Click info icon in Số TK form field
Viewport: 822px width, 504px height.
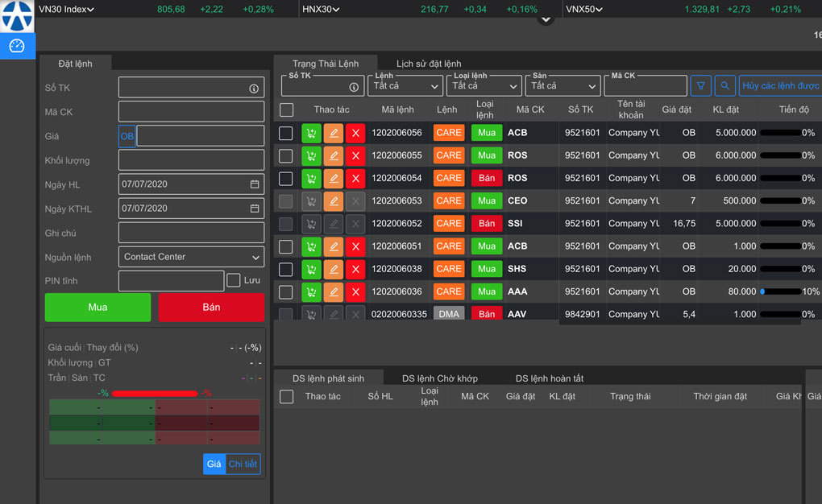254,89
